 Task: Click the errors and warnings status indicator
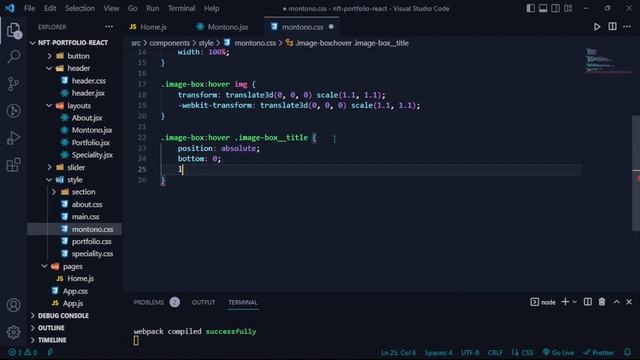(23, 352)
